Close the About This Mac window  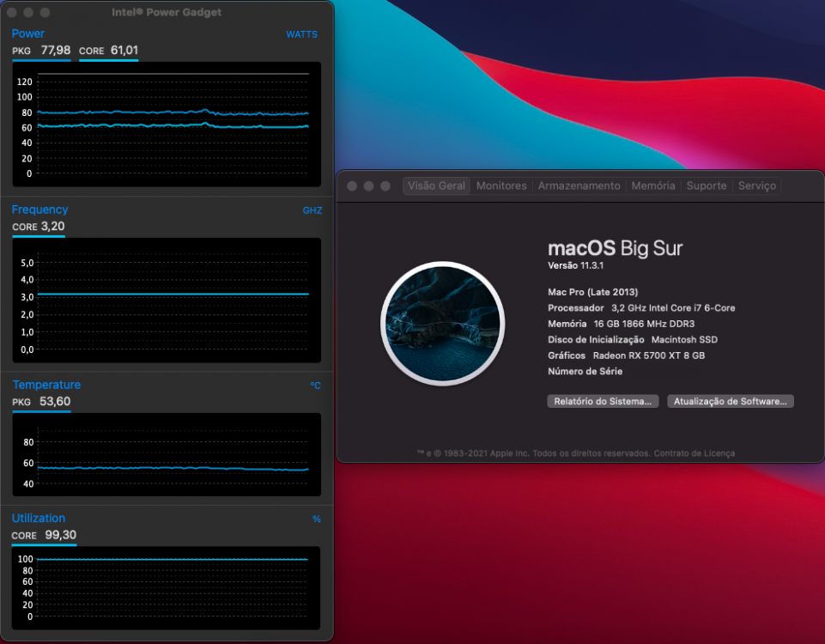[352, 186]
